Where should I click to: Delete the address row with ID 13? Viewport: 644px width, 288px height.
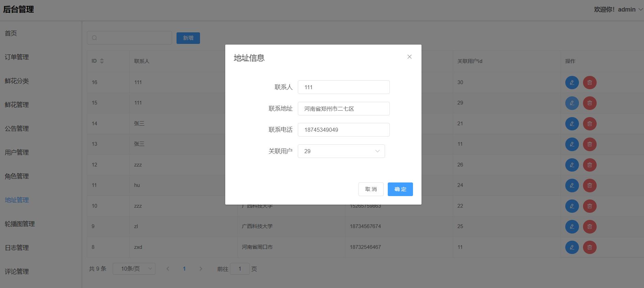(589, 144)
